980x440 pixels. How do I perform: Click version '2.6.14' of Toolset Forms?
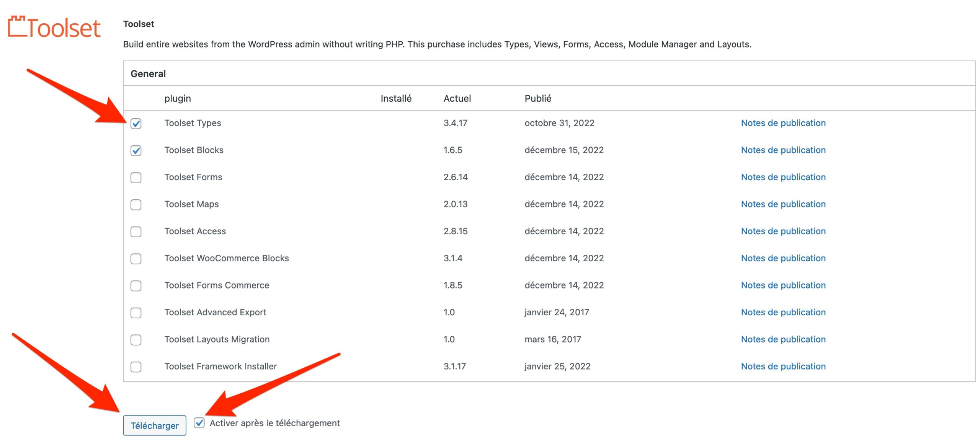456,177
